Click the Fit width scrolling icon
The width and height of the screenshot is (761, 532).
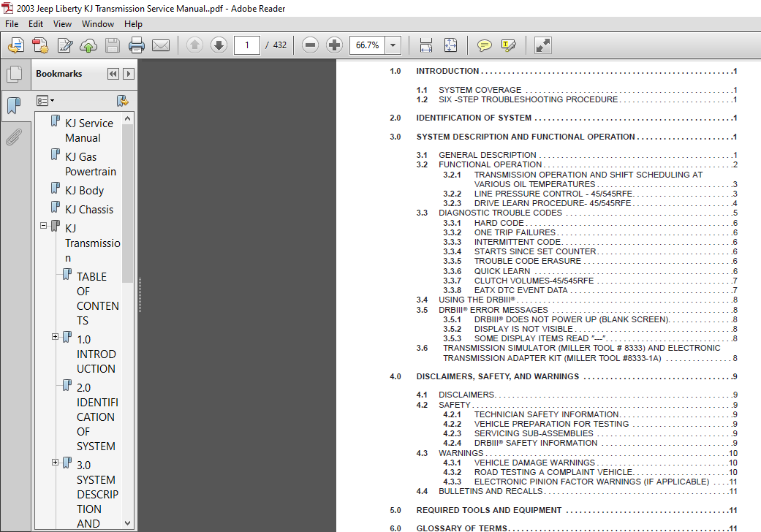point(425,45)
